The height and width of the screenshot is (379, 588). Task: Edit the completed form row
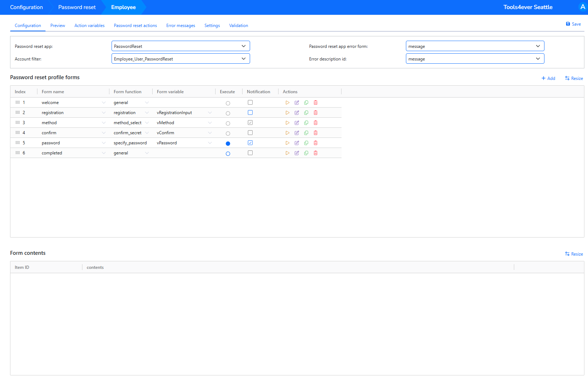[x=297, y=153]
